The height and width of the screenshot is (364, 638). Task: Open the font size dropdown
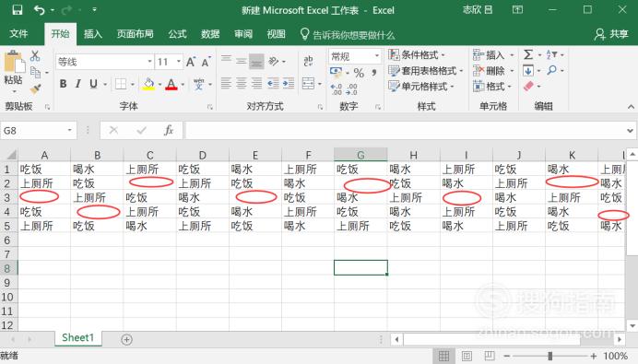point(179,62)
